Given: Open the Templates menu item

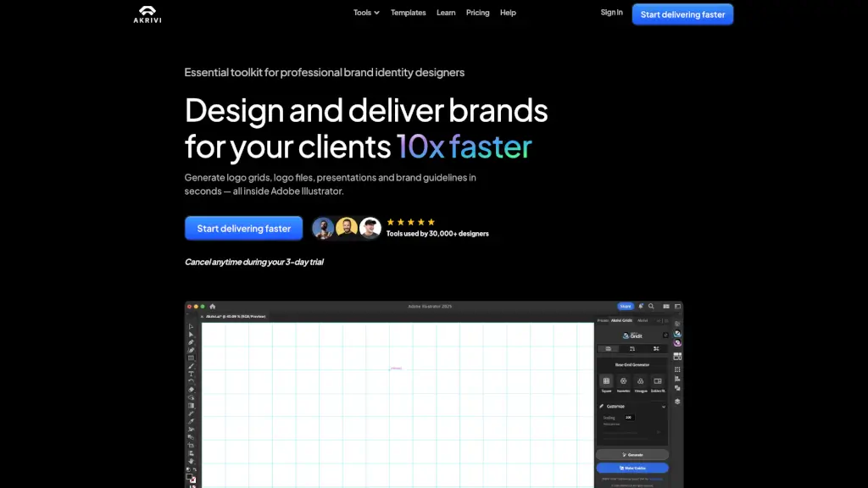Looking at the screenshot, I should coord(408,13).
